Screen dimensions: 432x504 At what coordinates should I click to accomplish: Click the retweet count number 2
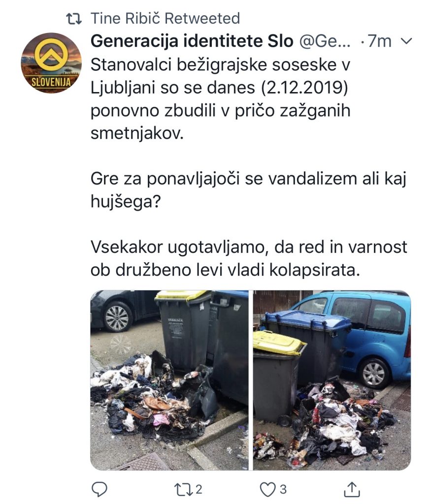coord(199,490)
